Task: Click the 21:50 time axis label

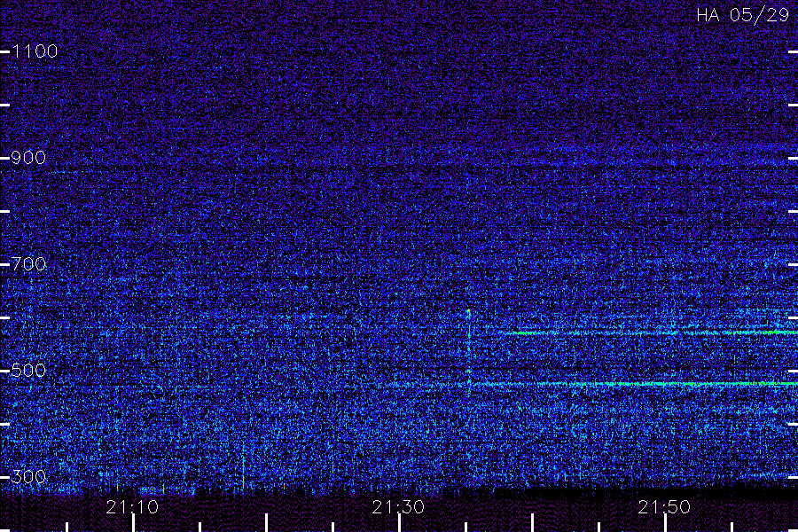Action: tap(664, 507)
